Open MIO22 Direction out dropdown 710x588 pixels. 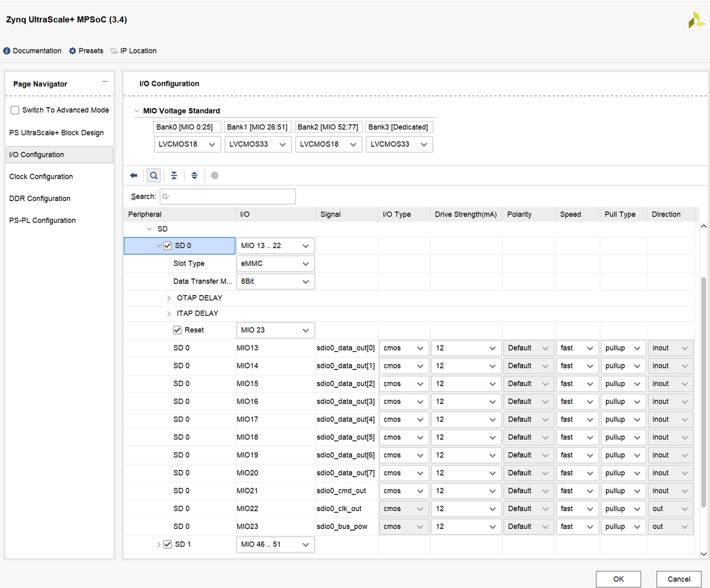coord(670,509)
